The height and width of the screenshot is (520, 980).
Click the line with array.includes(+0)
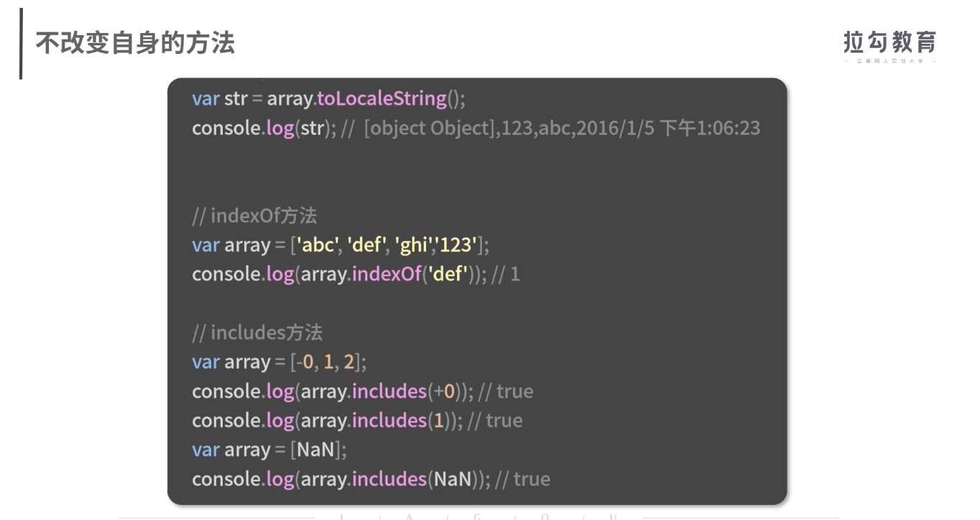pos(363,391)
